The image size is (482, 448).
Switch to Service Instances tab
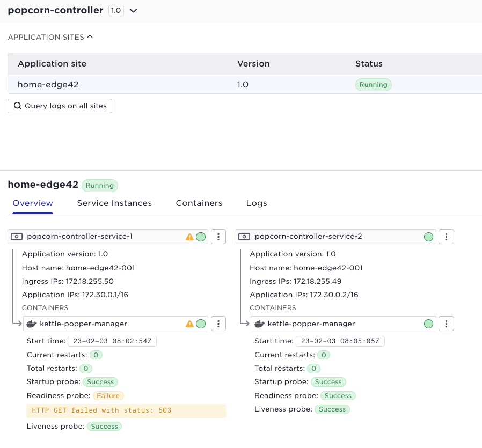tap(114, 203)
